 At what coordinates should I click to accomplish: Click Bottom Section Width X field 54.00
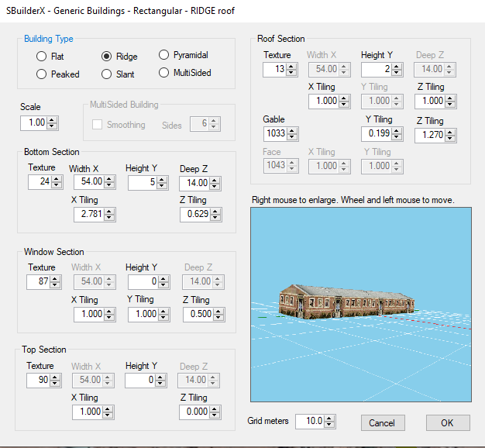(x=89, y=182)
